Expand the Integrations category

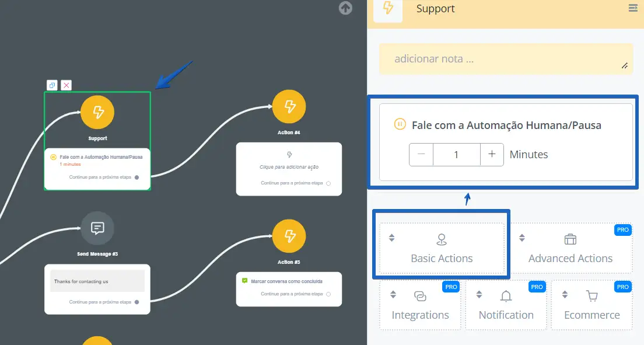point(420,305)
